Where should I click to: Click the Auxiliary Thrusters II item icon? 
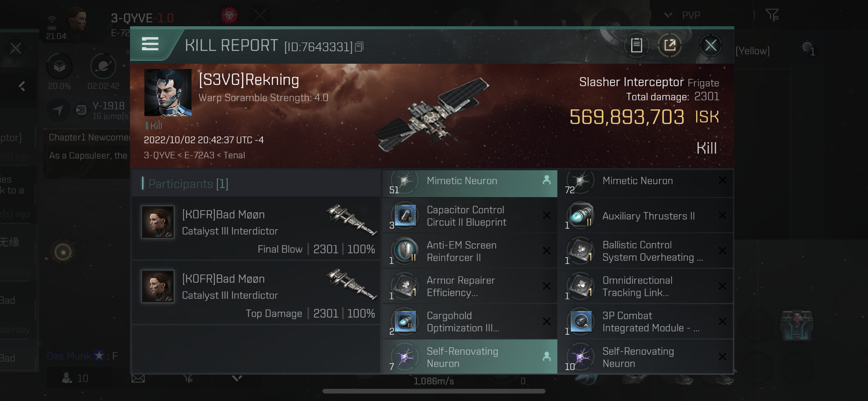[581, 215]
